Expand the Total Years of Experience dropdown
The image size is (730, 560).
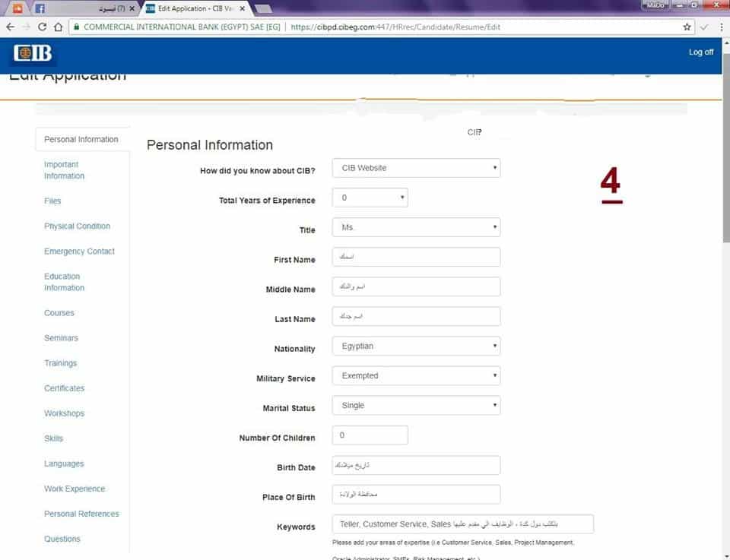point(370,198)
